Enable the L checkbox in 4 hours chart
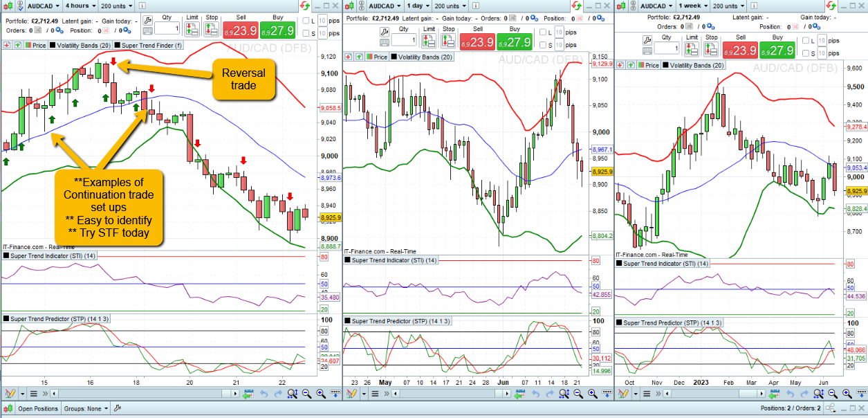 point(306,20)
